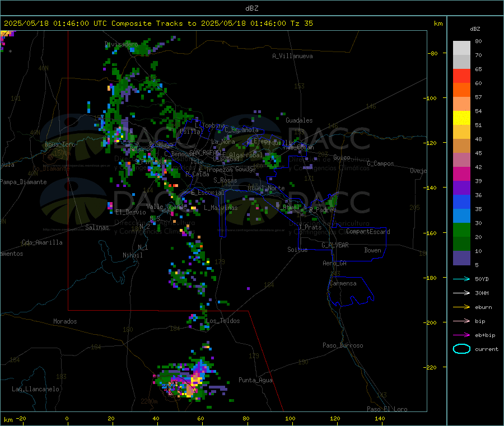Screen dimensions: 504x426
Task: Click the Cda_Amarilla location label
Action: 42,242
